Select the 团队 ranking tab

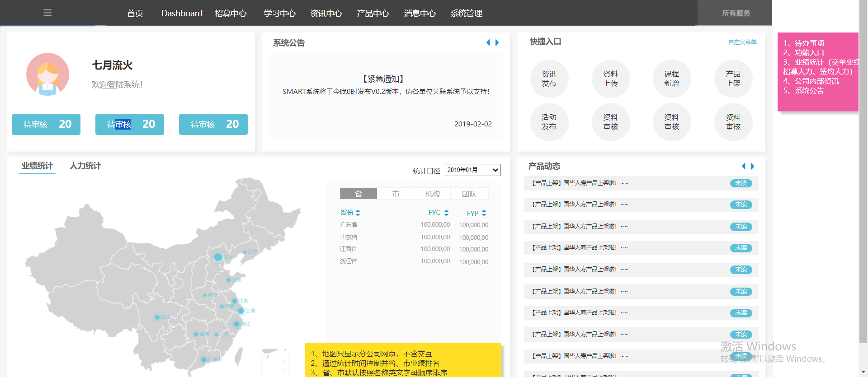click(x=470, y=194)
